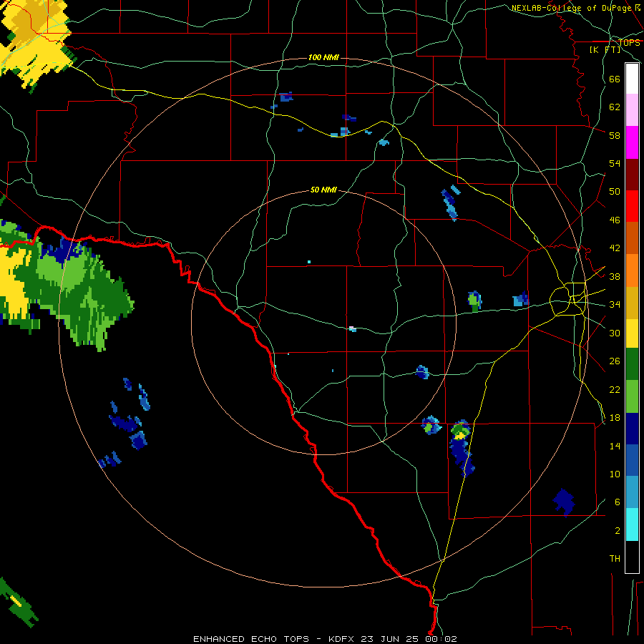Select the 58 scale value

point(615,135)
